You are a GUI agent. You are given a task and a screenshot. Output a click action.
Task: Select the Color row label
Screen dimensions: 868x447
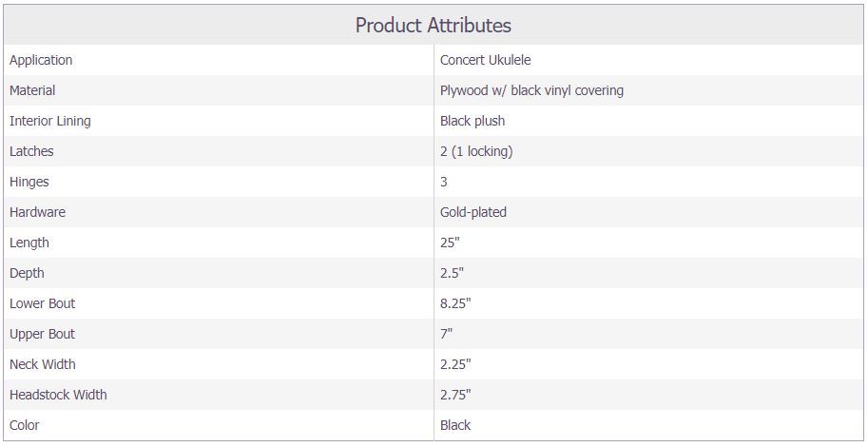tap(25, 425)
